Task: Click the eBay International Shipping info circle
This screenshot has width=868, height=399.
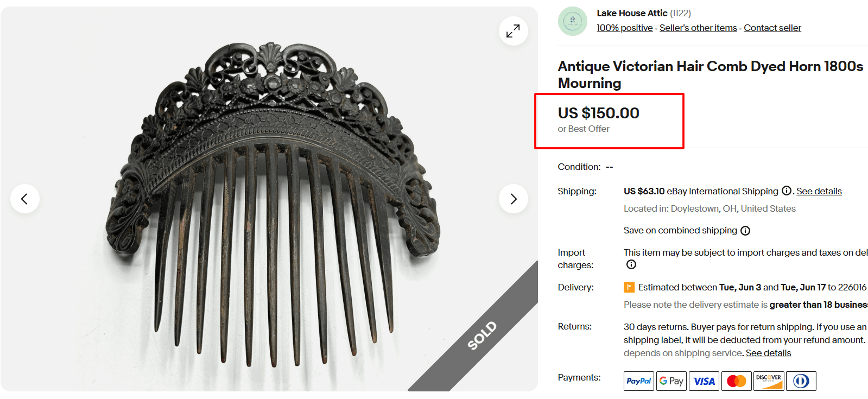Action: 787,191
